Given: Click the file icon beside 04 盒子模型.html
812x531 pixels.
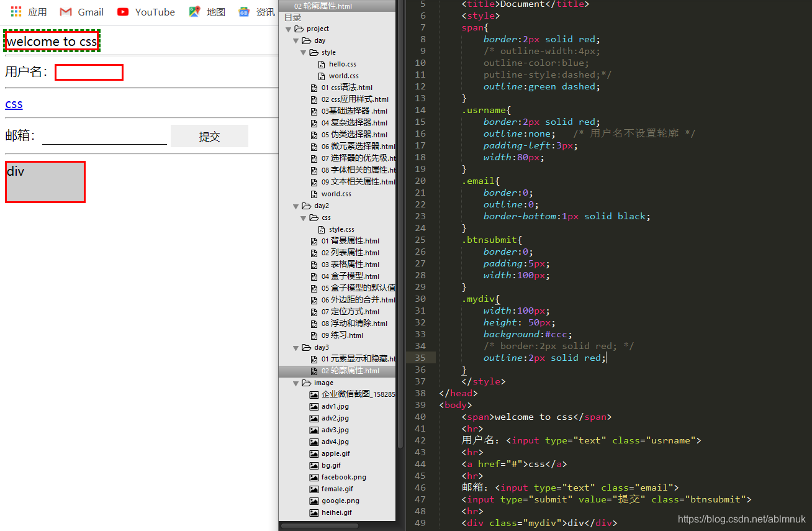Looking at the screenshot, I should [314, 276].
